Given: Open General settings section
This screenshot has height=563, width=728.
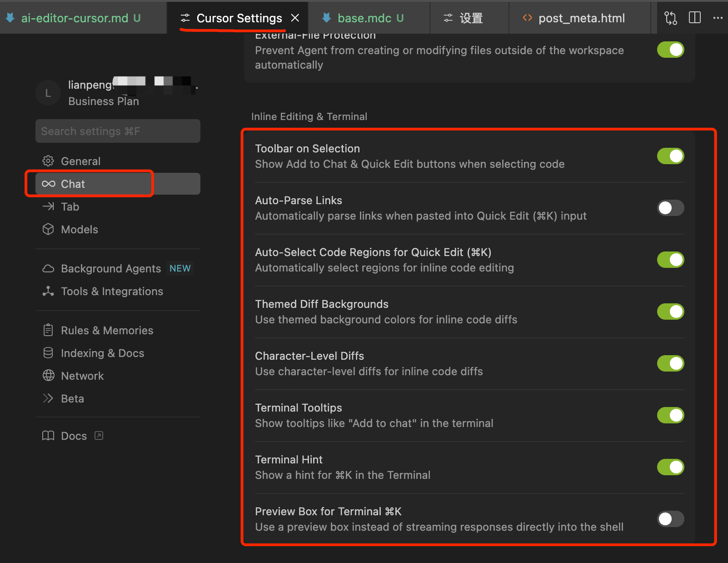Looking at the screenshot, I should tap(118, 161).
